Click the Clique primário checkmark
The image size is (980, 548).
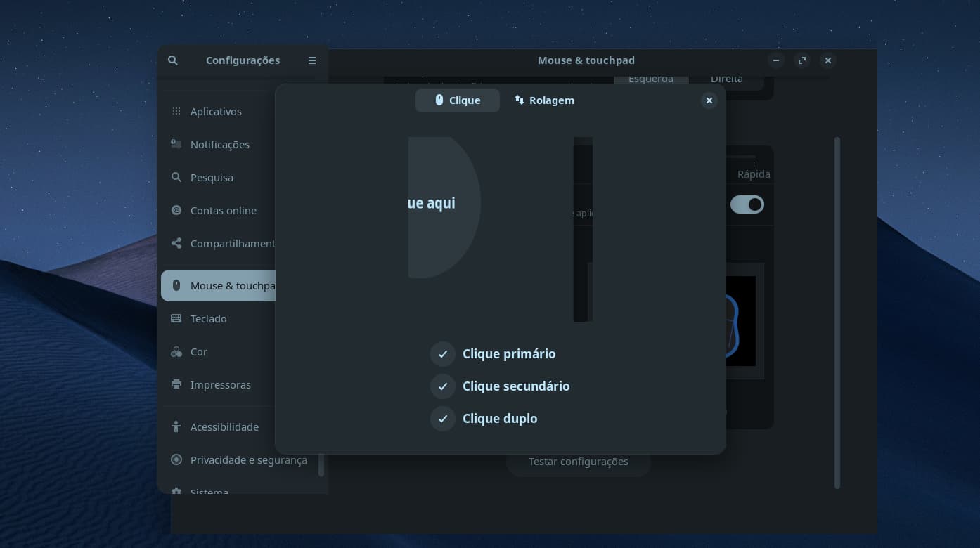point(443,354)
